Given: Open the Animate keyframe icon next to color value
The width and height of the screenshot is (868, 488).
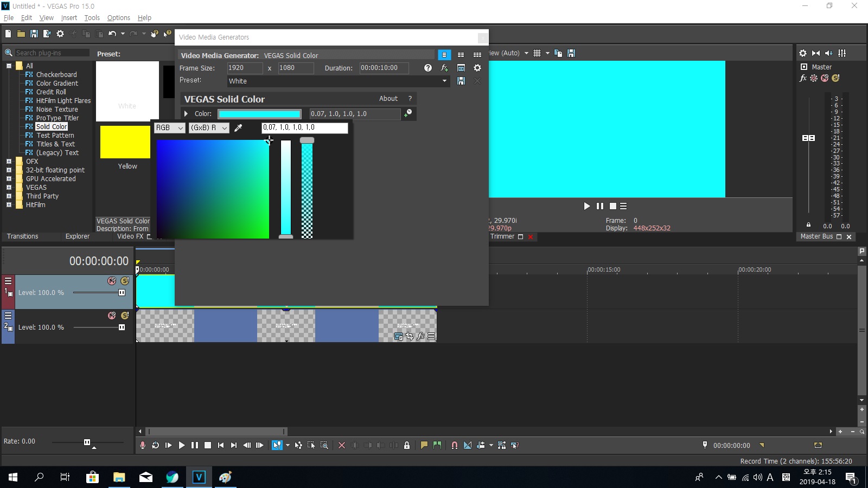Looking at the screenshot, I should (408, 113).
